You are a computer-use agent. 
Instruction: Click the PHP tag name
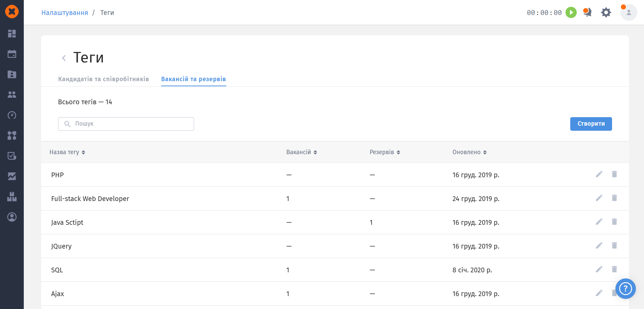pyautogui.click(x=57, y=175)
